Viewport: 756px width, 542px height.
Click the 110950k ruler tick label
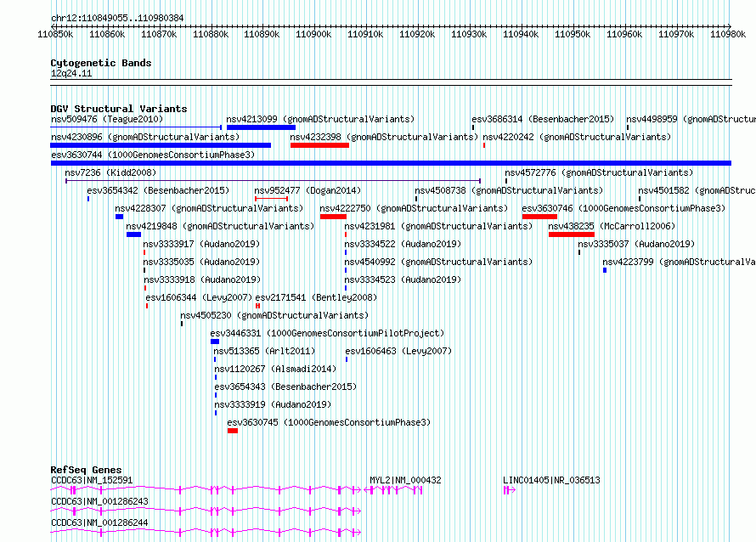573,34
